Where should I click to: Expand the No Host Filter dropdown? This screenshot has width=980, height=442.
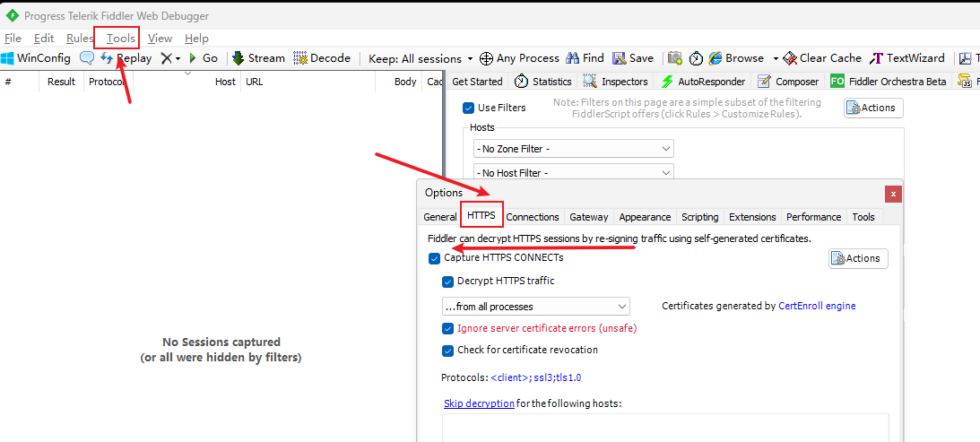pos(574,172)
